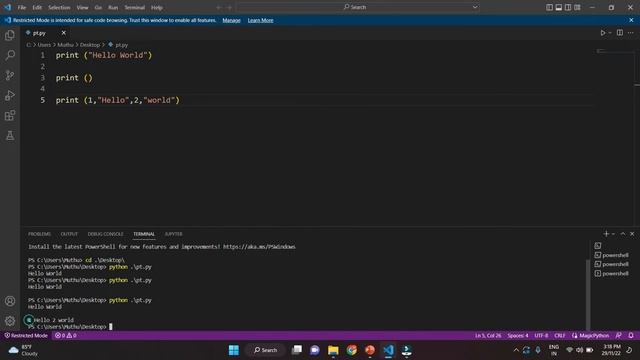The height and width of the screenshot is (360, 640).
Task: Run the Python file with play icon
Action: pyautogui.click(x=602, y=33)
